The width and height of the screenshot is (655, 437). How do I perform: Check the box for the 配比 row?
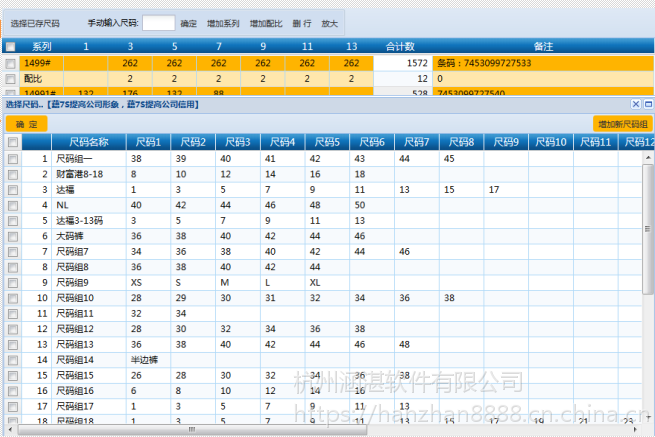point(10,79)
